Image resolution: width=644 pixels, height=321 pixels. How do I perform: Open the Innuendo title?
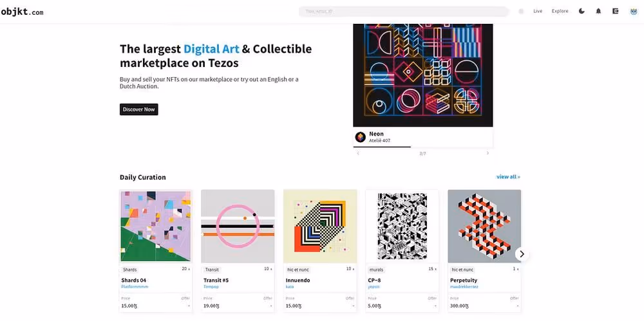298,280
